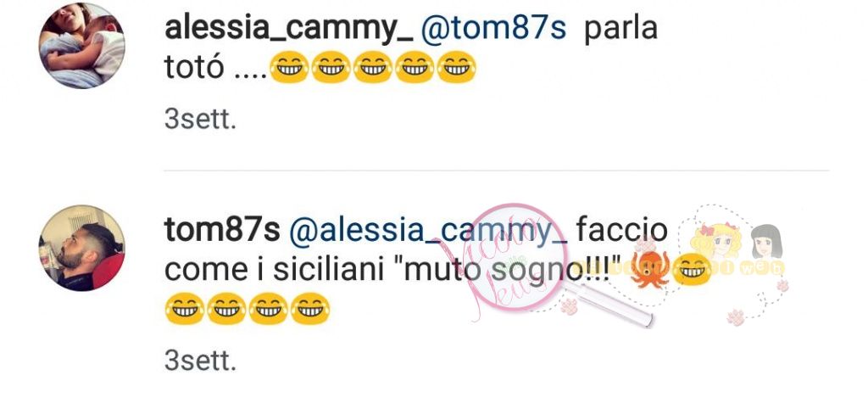Open tom87s profile picture
The width and height of the screenshot is (868, 403).
point(82,248)
